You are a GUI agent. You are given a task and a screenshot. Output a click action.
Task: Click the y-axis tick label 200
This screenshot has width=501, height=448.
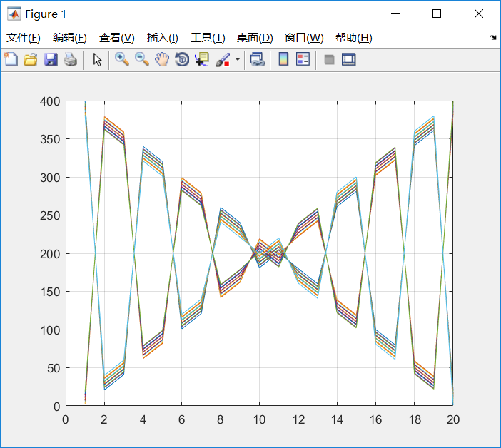point(50,254)
